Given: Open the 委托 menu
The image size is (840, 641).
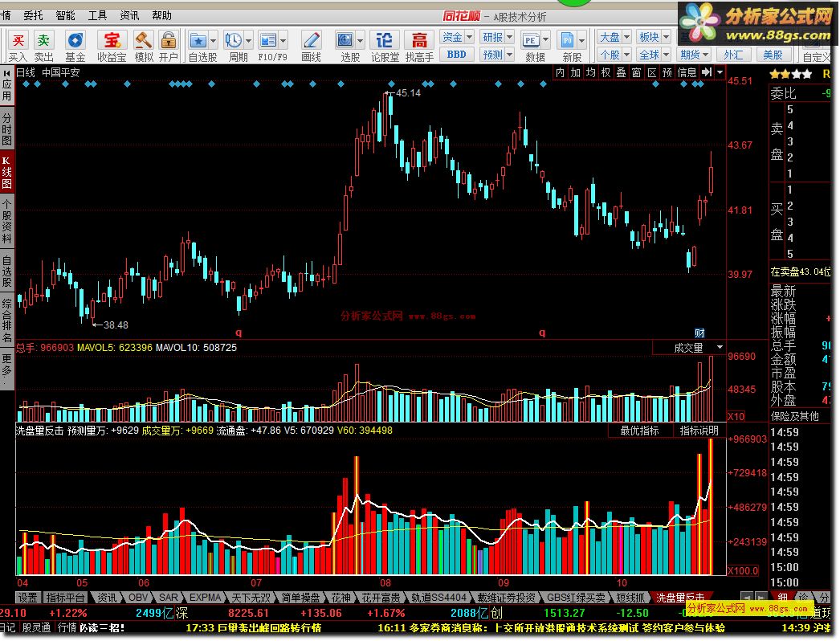Looking at the screenshot, I should 33,15.
